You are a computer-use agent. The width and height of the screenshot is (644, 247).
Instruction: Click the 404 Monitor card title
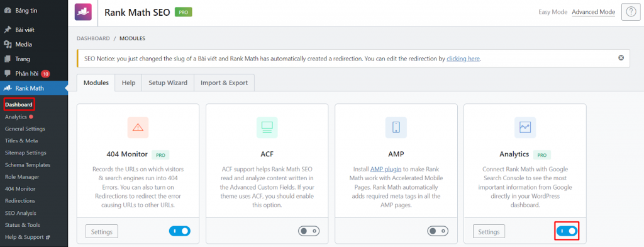pos(127,154)
